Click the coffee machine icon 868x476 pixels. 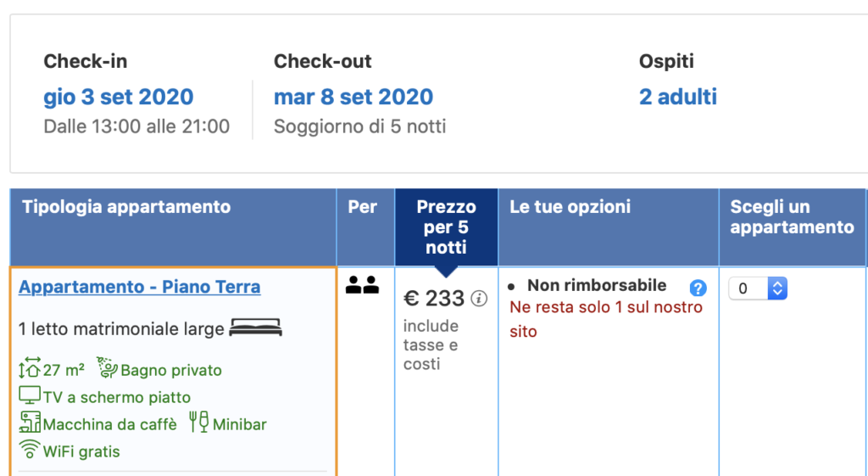click(30, 423)
